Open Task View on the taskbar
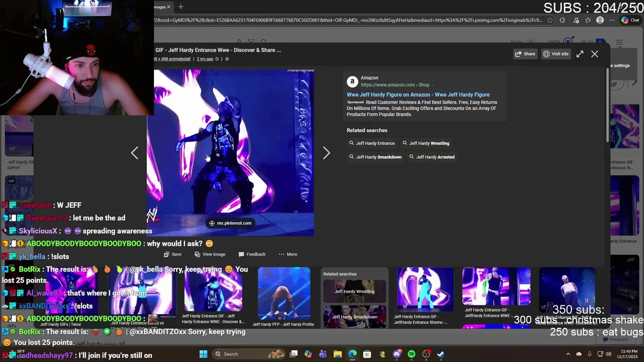Image resolution: width=644 pixels, height=362 pixels. pyautogui.click(x=294, y=354)
